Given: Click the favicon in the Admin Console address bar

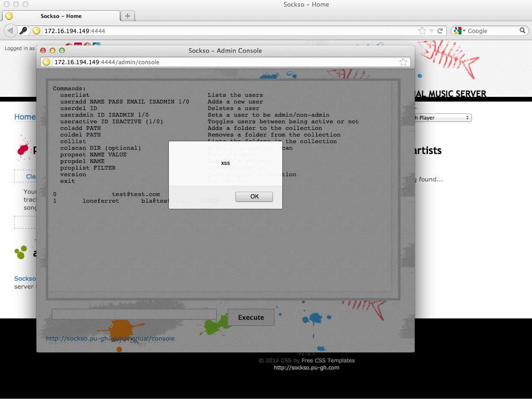Looking at the screenshot, I should pyautogui.click(x=46, y=62).
